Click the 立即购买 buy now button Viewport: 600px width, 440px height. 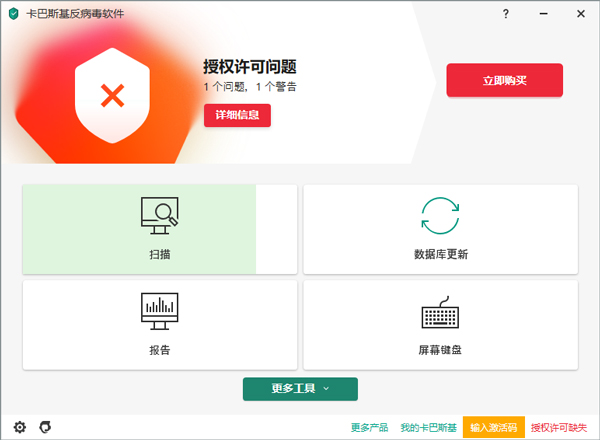tap(504, 80)
